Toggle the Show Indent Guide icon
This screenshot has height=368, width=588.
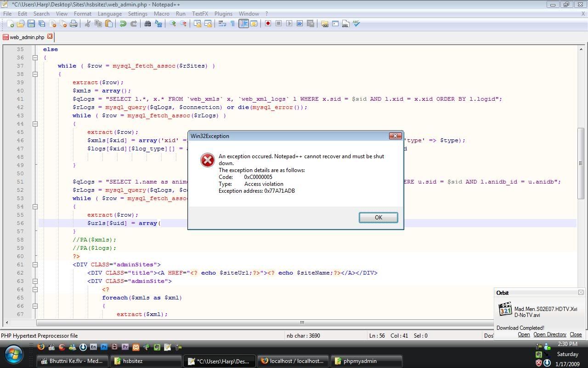coord(243,23)
